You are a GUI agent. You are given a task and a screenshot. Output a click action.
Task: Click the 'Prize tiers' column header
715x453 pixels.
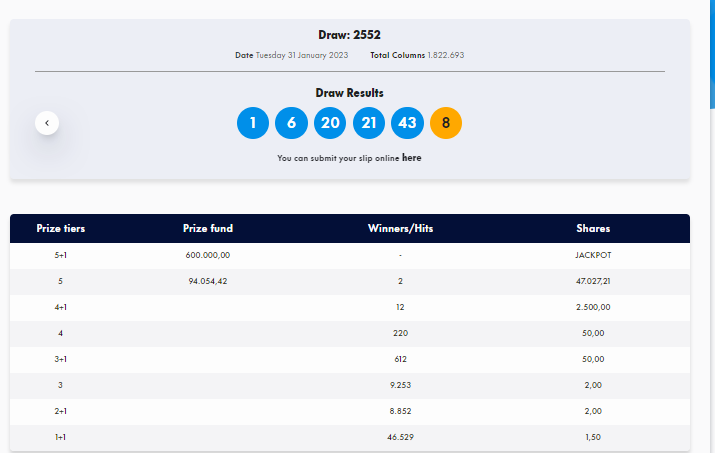pyautogui.click(x=61, y=228)
